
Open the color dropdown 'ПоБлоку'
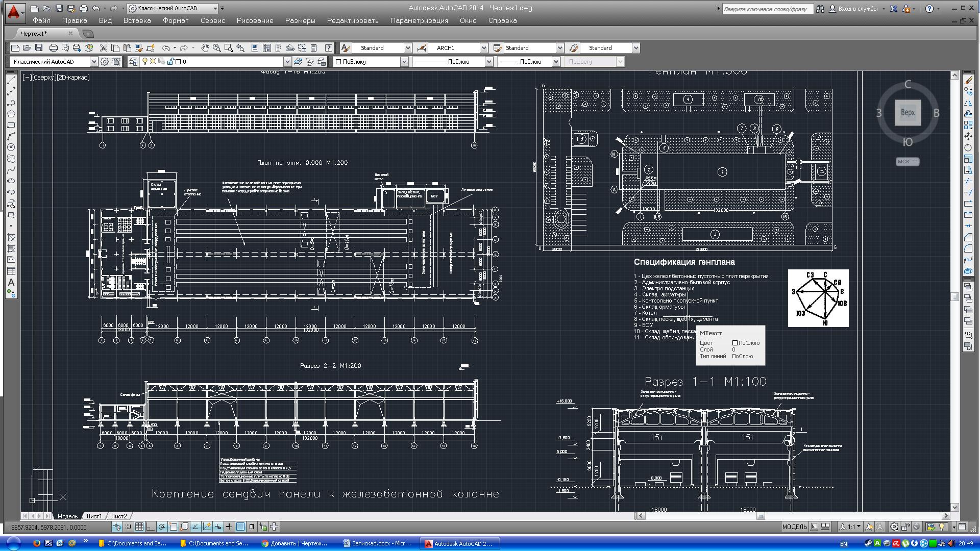point(404,62)
